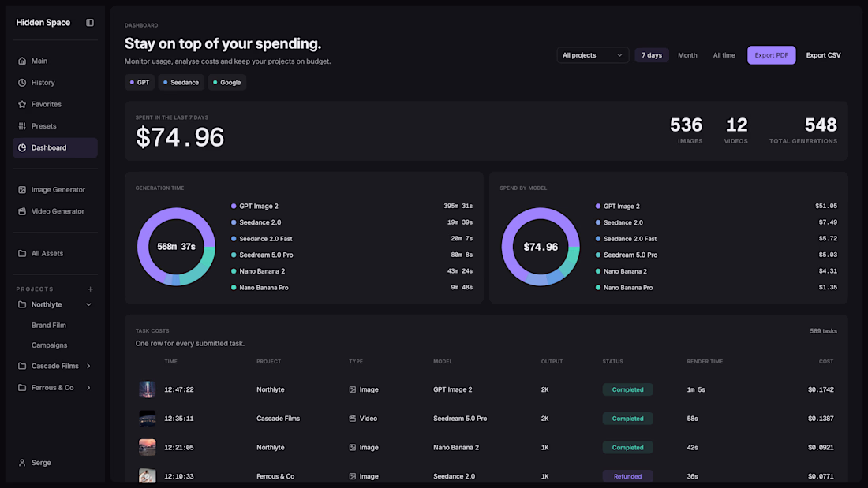Click the Cascade Films folder icon
Viewport: 868px width, 488px height.
pos(22,366)
